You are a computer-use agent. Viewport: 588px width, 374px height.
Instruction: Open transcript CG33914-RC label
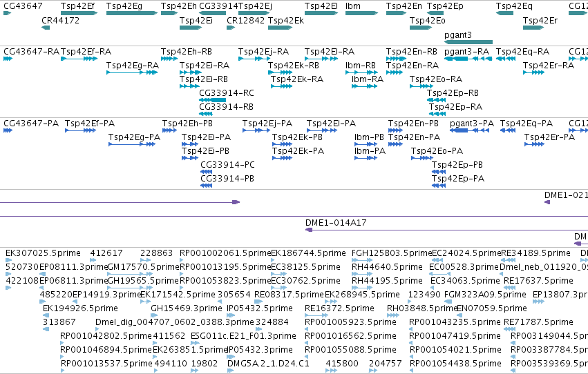[x=227, y=93]
